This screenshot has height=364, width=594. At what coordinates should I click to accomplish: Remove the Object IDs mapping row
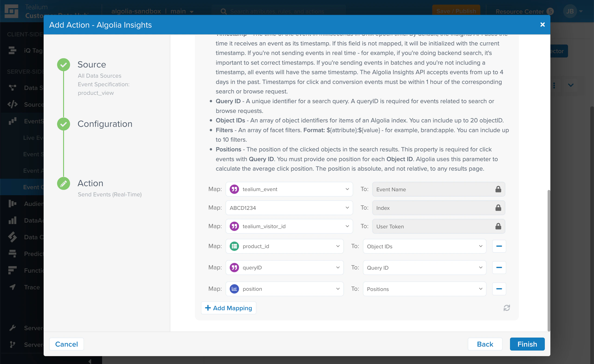(x=499, y=246)
